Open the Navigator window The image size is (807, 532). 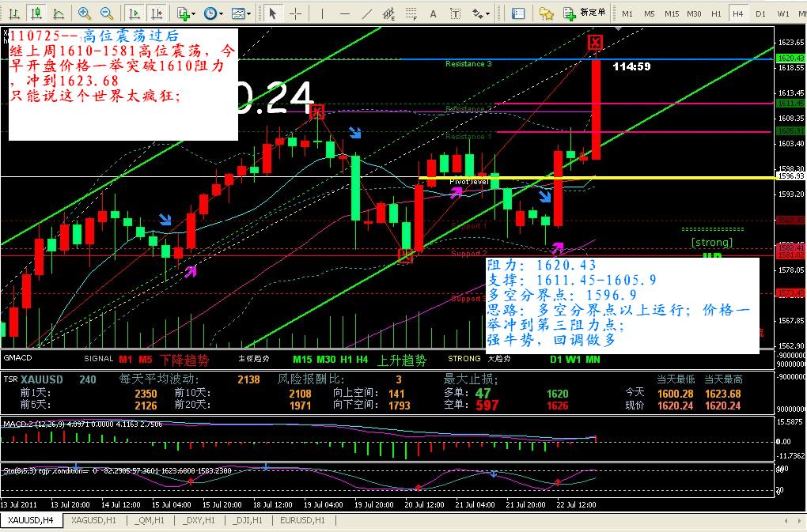(546, 13)
